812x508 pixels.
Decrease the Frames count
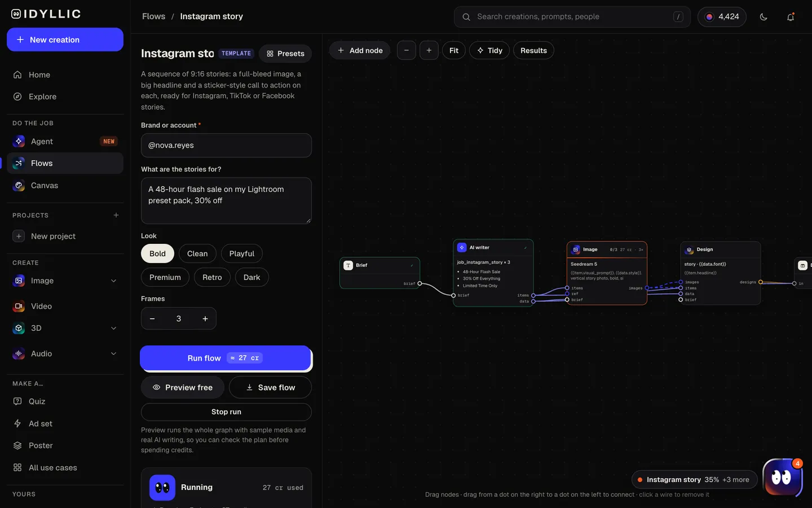pyautogui.click(x=152, y=318)
